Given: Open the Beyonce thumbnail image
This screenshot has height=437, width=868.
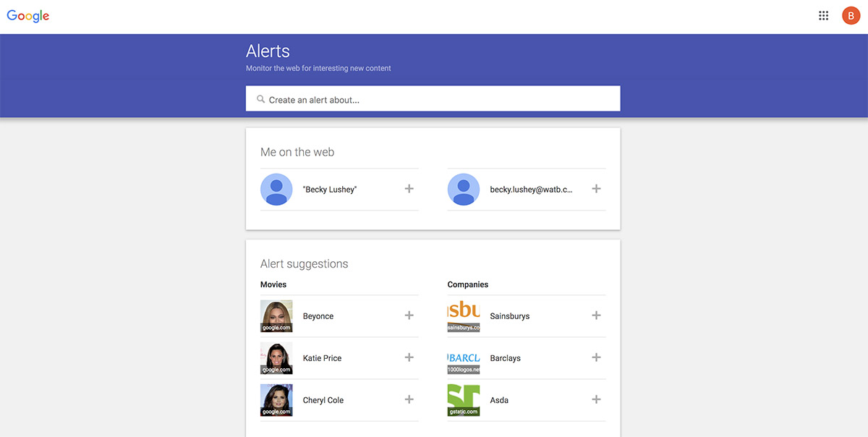Looking at the screenshot, I should pos(276,315).
